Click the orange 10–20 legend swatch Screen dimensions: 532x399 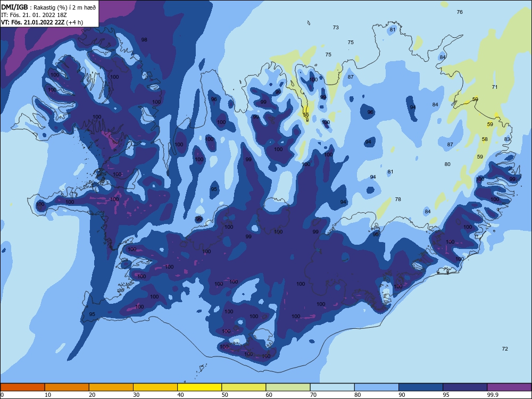pos(67,387)
